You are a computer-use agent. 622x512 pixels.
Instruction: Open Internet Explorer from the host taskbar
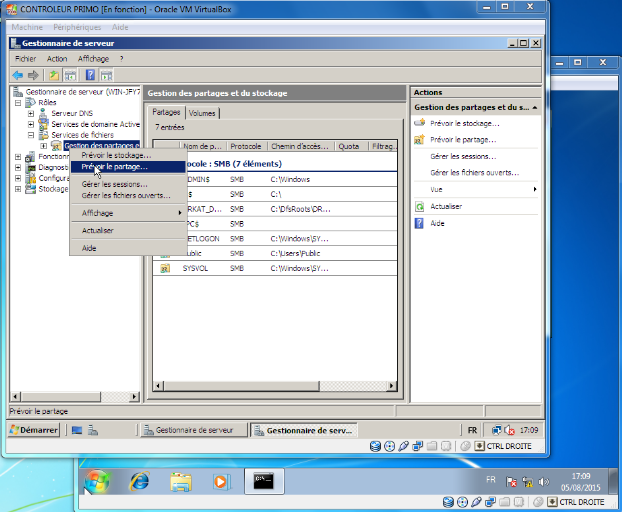(139, 481)
